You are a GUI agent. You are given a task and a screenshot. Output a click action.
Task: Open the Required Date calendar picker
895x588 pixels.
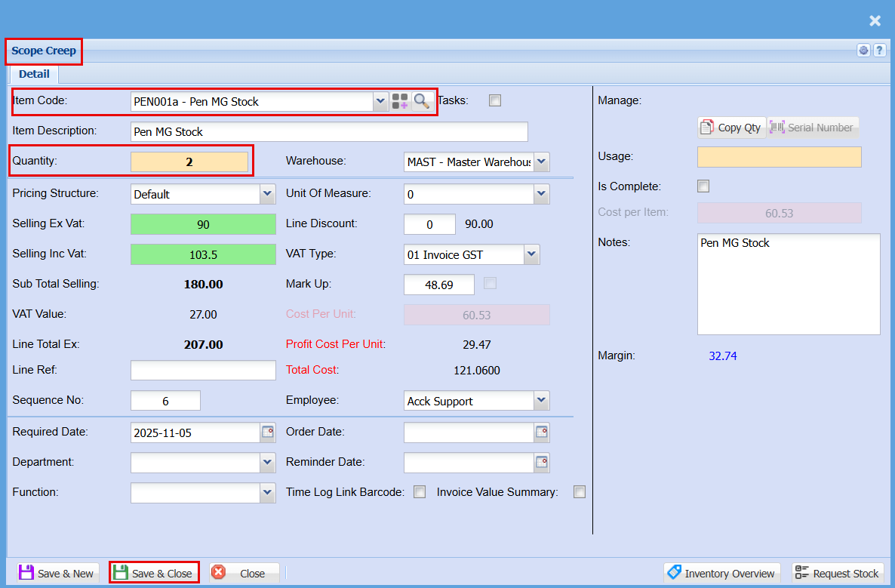[268, 432]
